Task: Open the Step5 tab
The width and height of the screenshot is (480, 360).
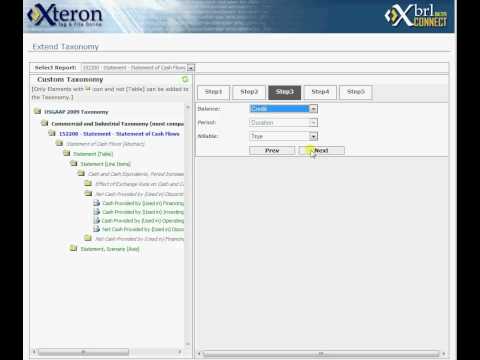Action: 356,92
